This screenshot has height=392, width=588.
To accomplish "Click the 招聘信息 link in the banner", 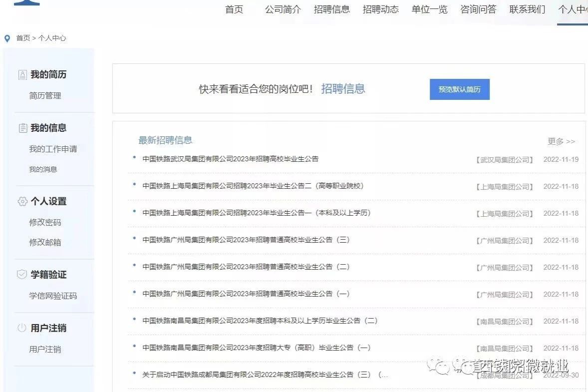I will click(x=343, y=88).
